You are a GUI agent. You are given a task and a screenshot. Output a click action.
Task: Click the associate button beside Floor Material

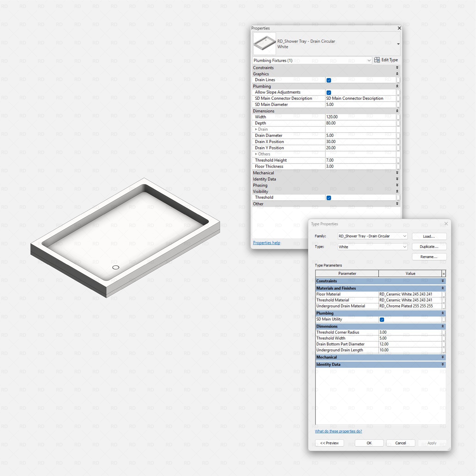(x=444, y=294)
